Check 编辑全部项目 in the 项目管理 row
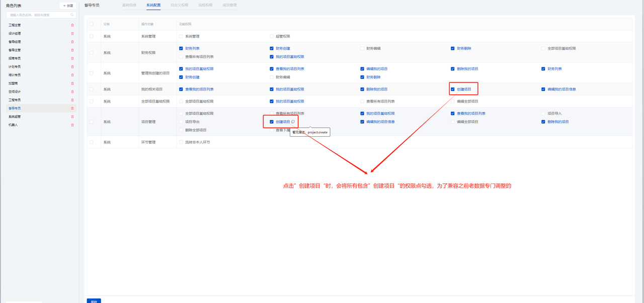This screenshot has height=303, width=644. click(x=453, y=122)
